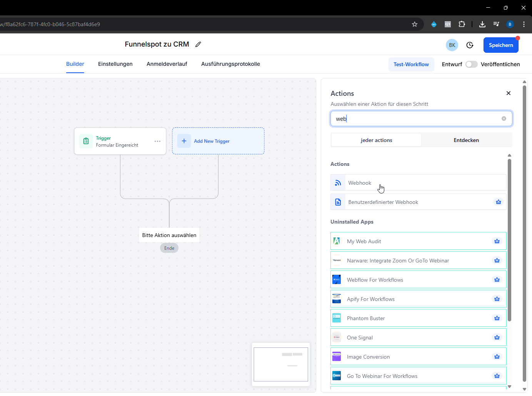Click the One Signal app logo
The image size is (532, 396).
click(x=337, y=338)
